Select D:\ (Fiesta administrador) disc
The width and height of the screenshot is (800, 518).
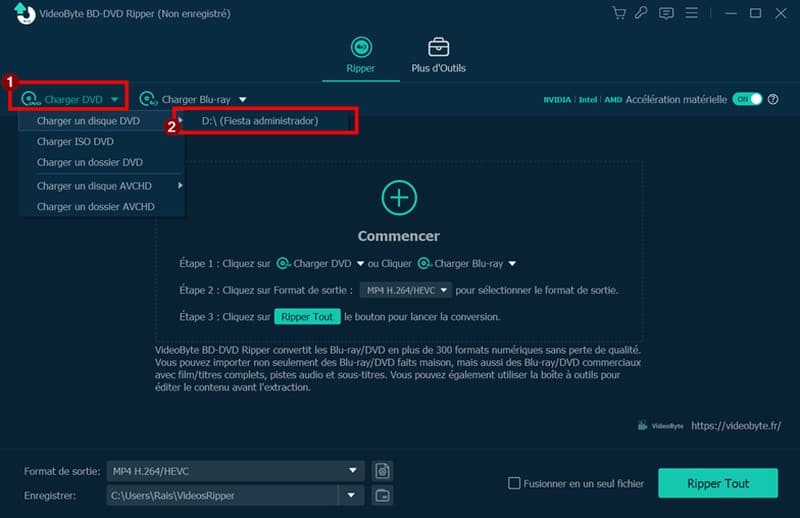(x=260, y=121)
